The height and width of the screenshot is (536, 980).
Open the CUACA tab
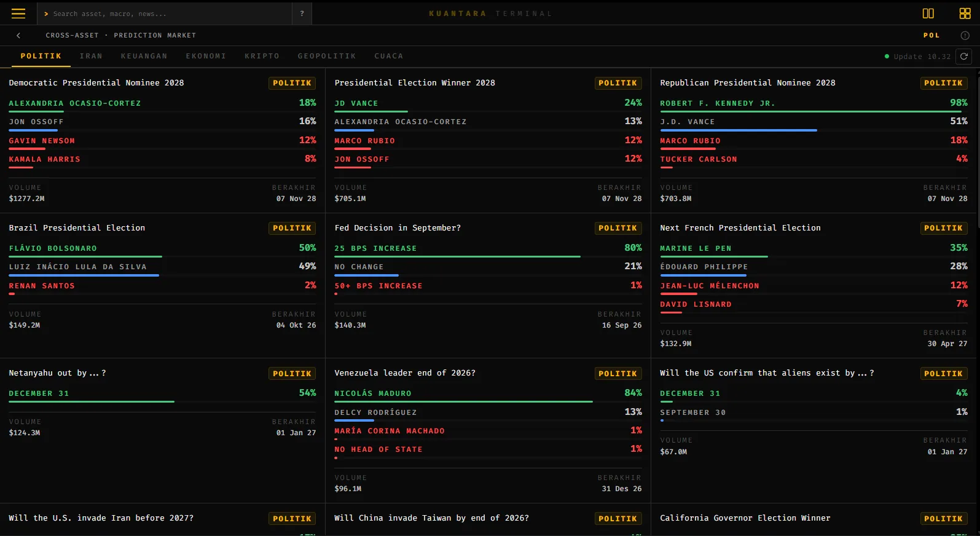pos(389,56)
